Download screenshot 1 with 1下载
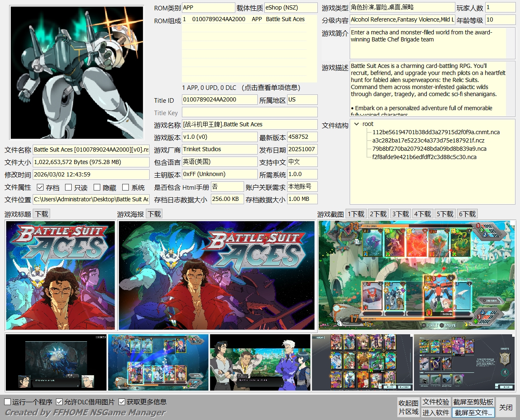The height and width of the screenshot is (420, 520). (356, 214)
